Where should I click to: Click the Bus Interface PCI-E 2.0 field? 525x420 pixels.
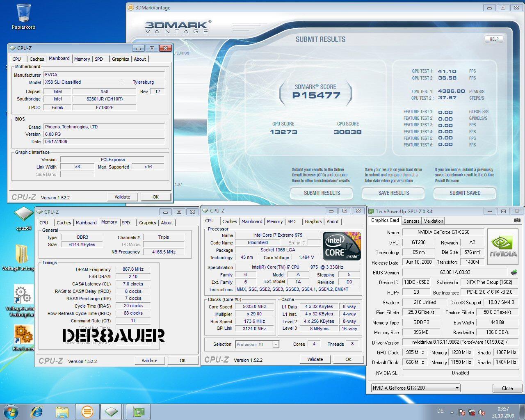(489, 292)
